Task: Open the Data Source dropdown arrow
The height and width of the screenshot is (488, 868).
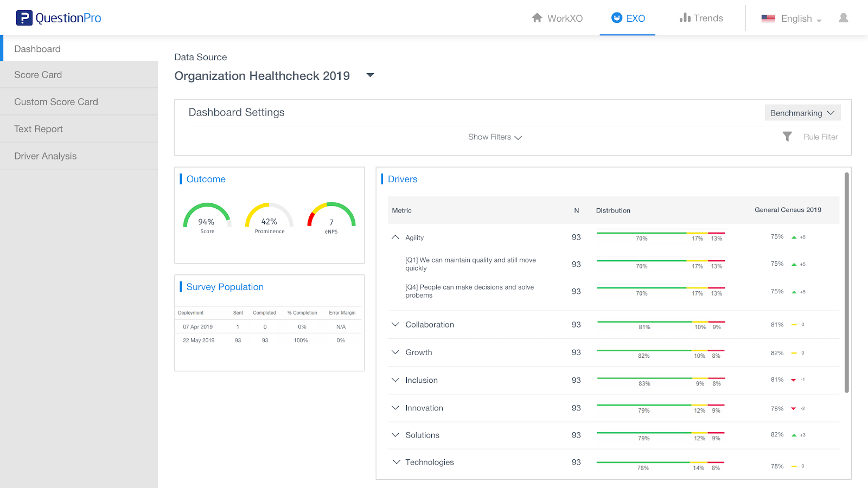Action: tap(371, 75)
